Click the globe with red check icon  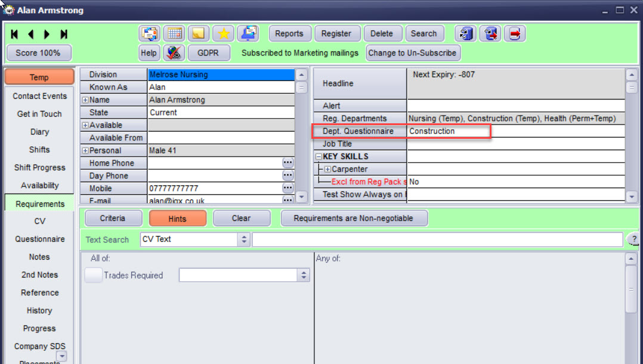tap(174, 53)
